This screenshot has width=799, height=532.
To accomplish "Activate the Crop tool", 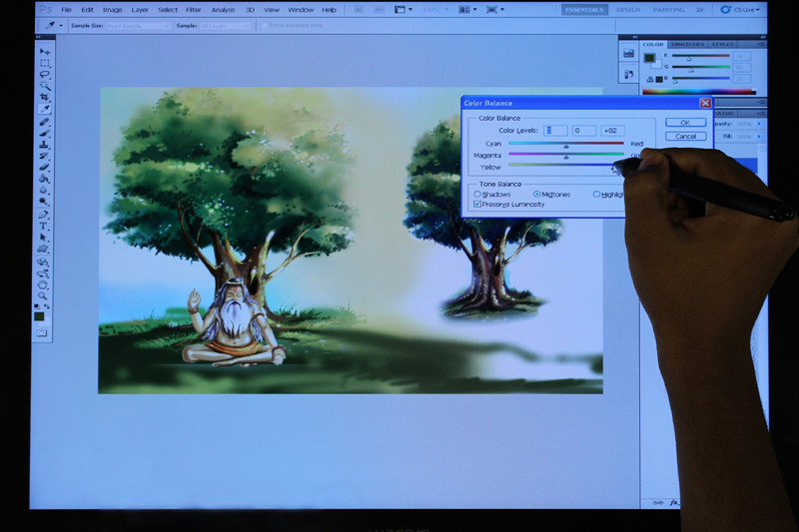I will (x=44, y=98).
